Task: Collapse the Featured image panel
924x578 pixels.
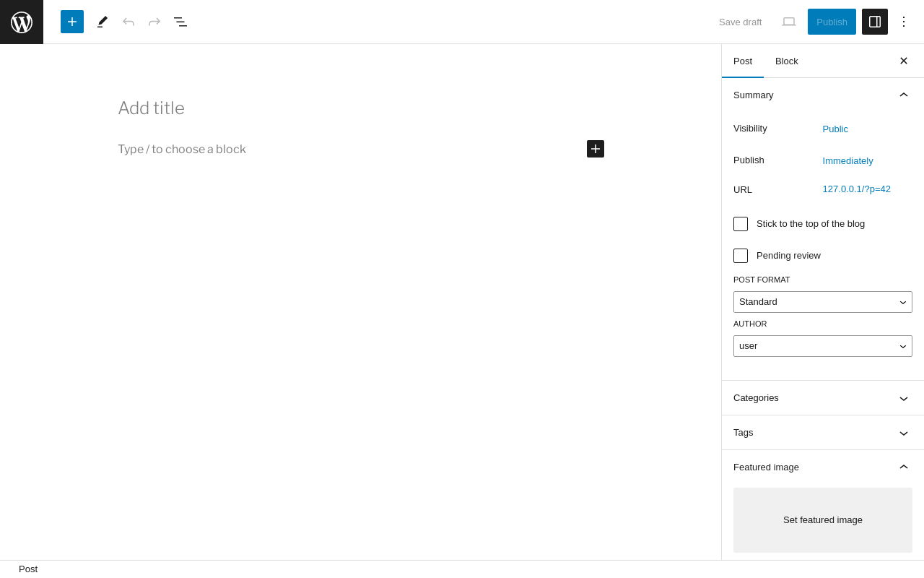Action: coord(823,467)
